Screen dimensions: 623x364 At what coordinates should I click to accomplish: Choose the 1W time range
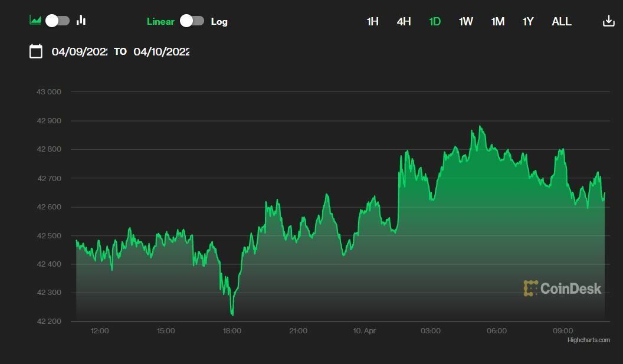click(x=465, y=21)
